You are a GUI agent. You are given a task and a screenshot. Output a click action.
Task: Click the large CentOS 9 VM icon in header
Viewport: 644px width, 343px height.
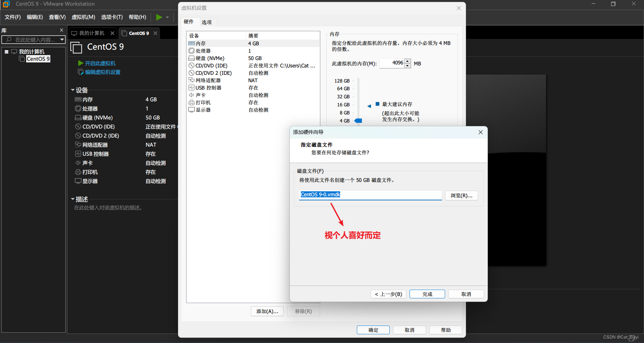click(76, 47)
